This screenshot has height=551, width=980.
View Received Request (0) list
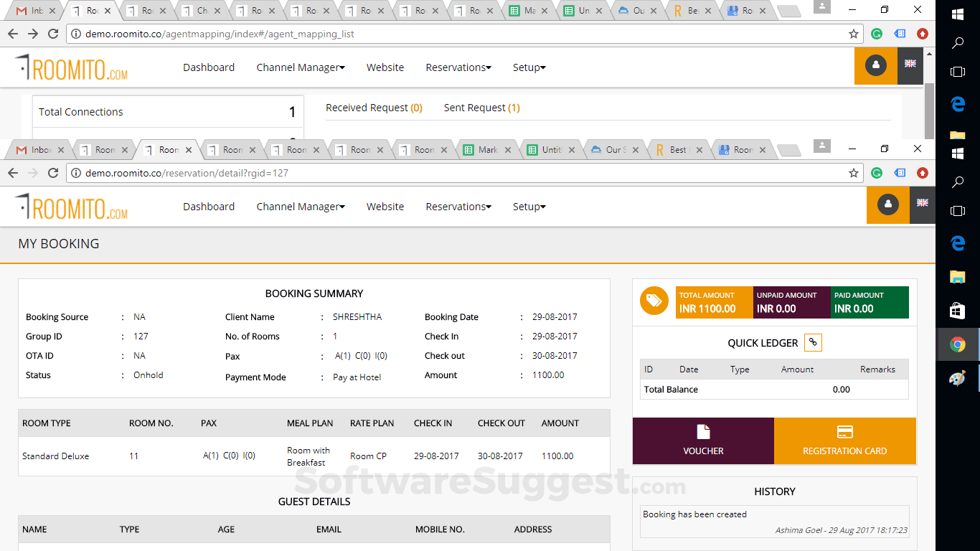tap(374, 108)
